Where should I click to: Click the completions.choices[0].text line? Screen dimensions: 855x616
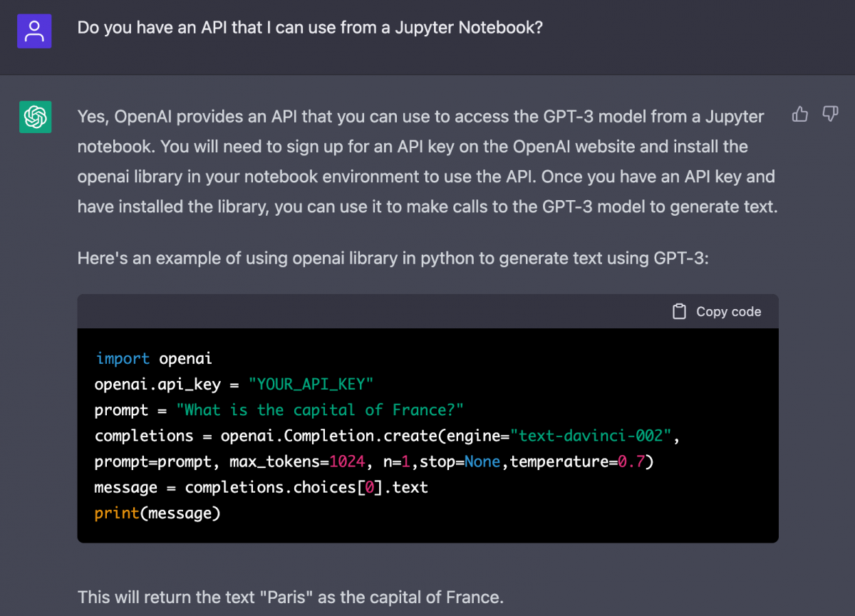pyautogui.click(x=261, y=487)
